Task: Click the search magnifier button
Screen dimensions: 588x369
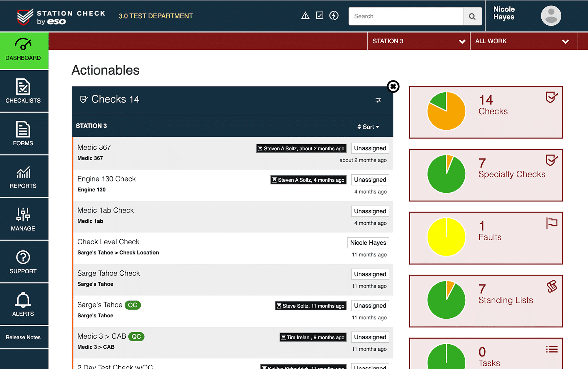Action: [x=472, y=16]
